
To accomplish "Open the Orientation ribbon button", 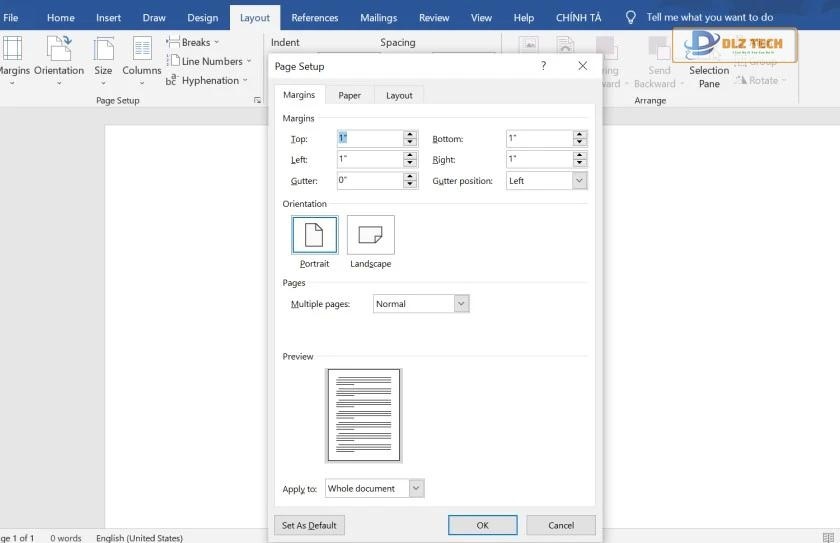I will pyautogui.click(x=59, y=50).
